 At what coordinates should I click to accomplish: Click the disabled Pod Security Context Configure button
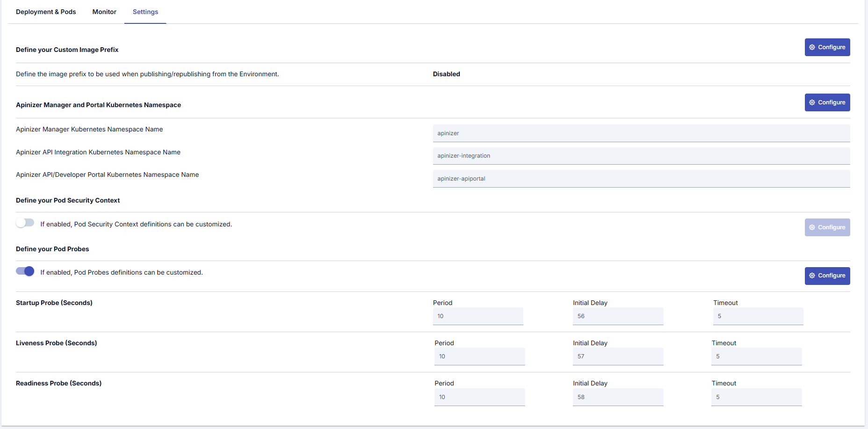(x=827, y=227)
